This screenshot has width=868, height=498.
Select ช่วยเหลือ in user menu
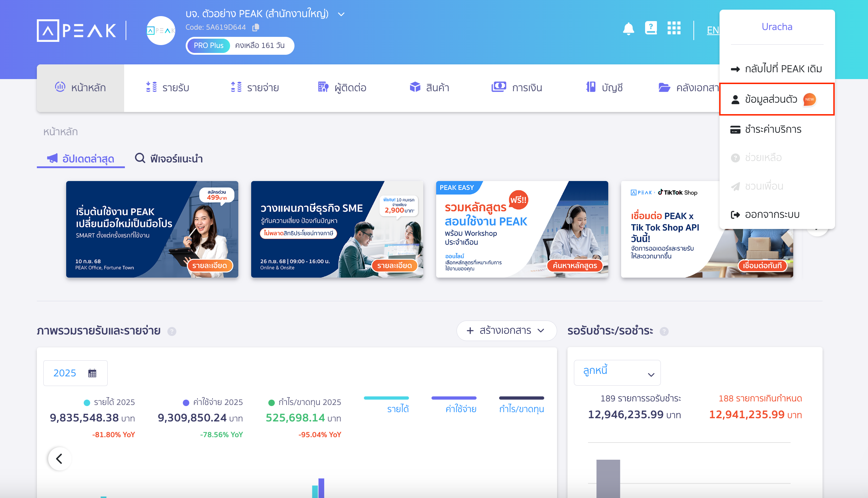pyautogui.click(x=777, y=158)
